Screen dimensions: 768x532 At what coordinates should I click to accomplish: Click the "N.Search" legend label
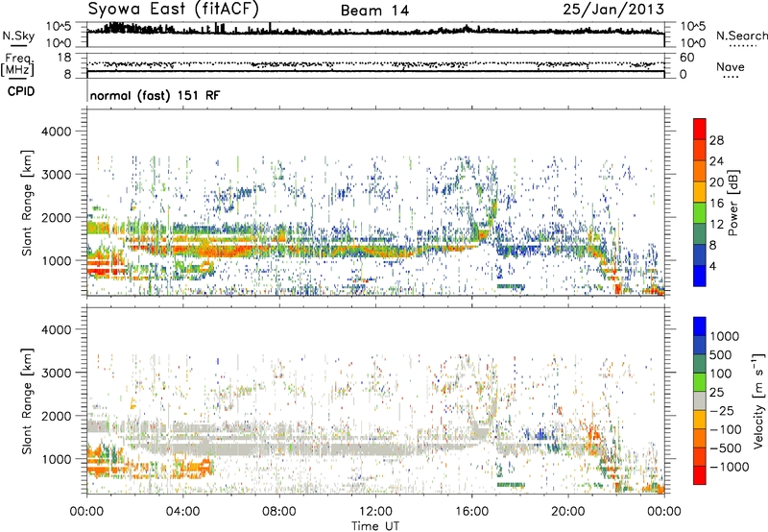pyautogui.click(x=742, y=36)
